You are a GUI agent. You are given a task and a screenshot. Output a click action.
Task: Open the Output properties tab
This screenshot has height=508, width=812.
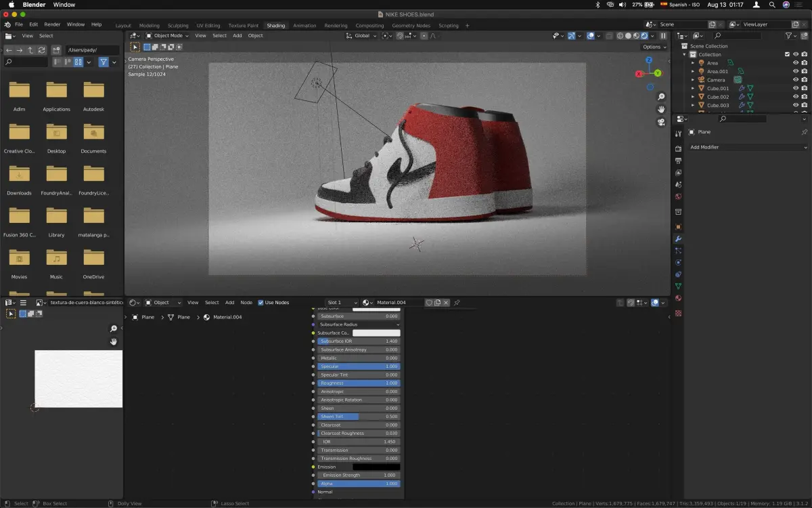(678, 161)
